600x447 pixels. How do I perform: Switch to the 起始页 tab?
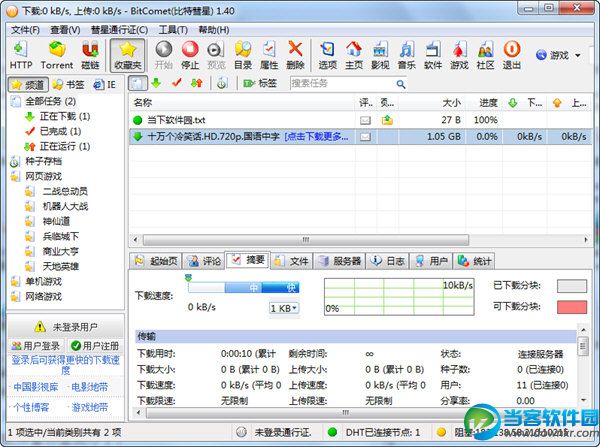pyautogui.click(x=156, y=261)
